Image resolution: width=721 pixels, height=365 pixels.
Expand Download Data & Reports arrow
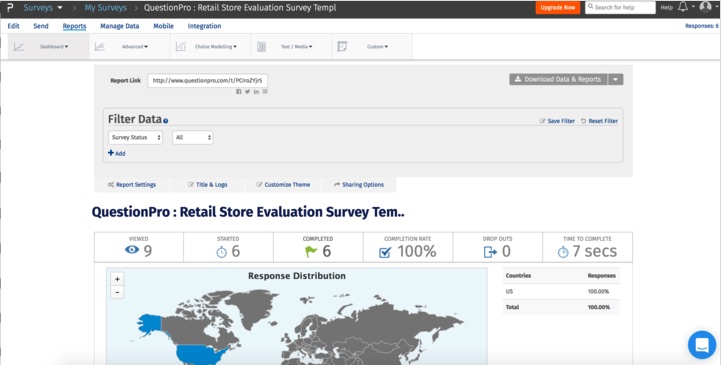(x=616, y=80)
